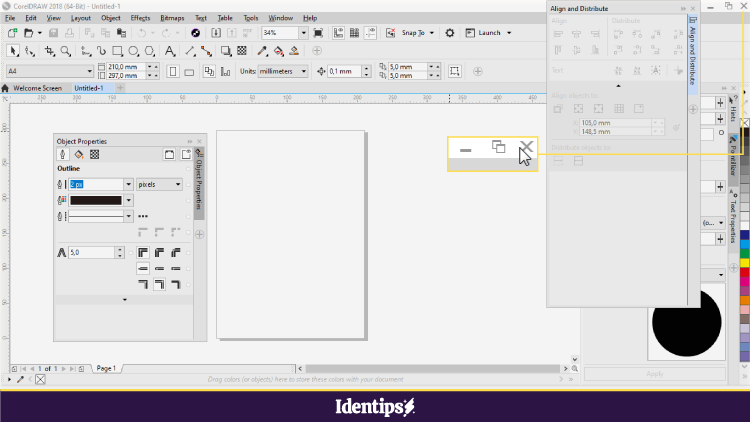The width and height of the screenshot is (750, 422).
Task: Activate the Text tool
Action: click(x=171, y=51)
